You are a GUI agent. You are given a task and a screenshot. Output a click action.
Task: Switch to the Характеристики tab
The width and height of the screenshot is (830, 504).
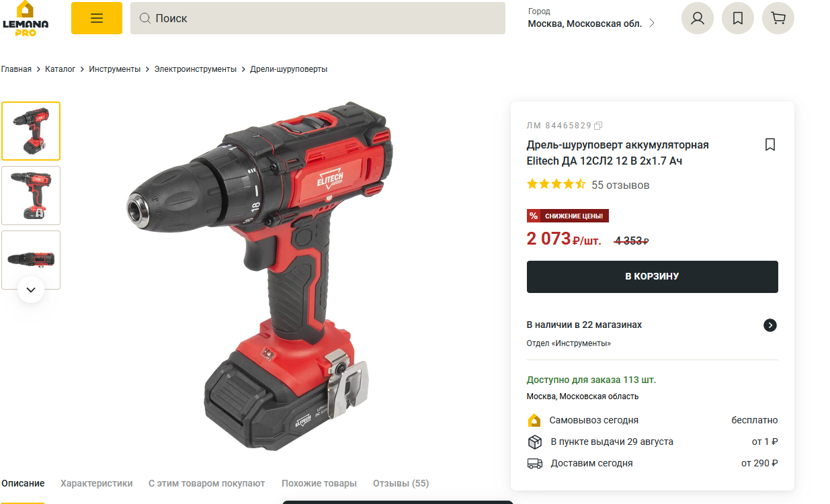pyautogui.click(x=97, y=483)
